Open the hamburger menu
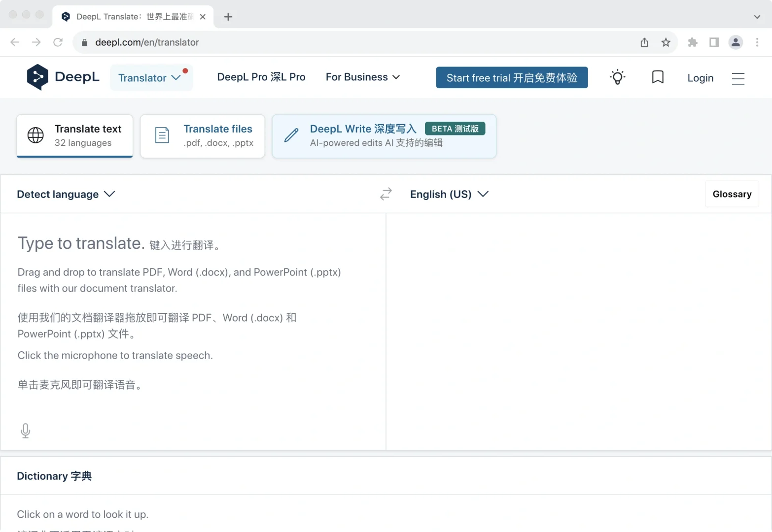 click(738, 78)
